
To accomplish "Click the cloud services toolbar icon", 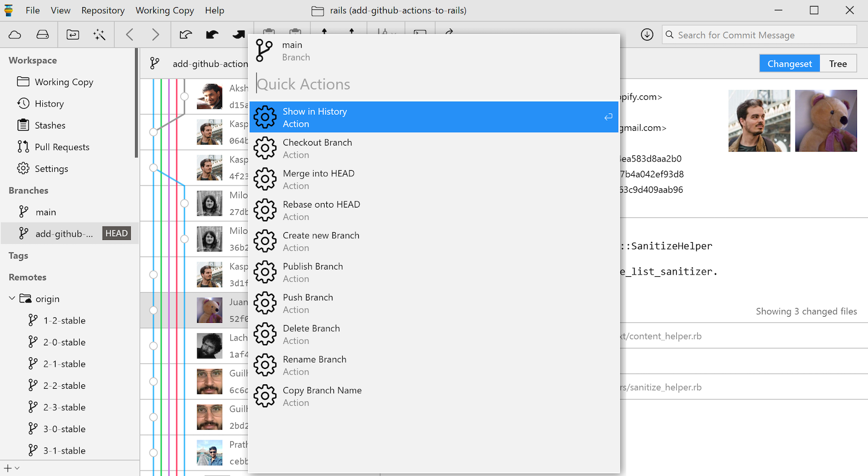I will click(15, 35).
